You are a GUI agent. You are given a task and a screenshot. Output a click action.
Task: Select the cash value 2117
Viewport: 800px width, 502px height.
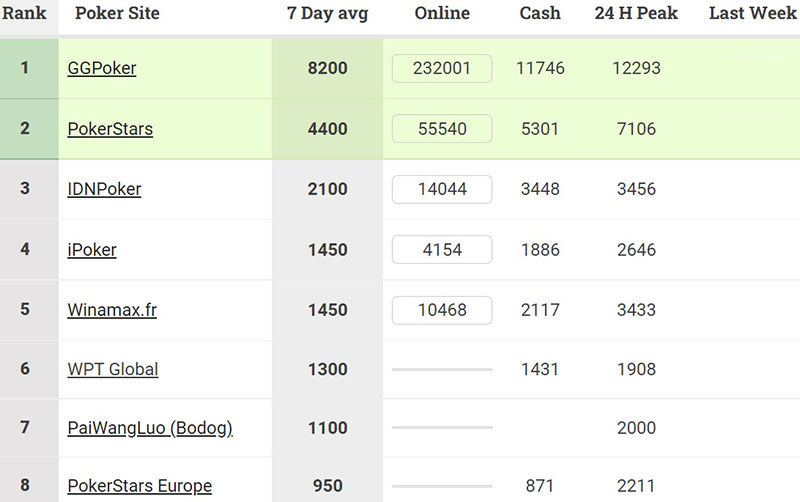(540, 310)
